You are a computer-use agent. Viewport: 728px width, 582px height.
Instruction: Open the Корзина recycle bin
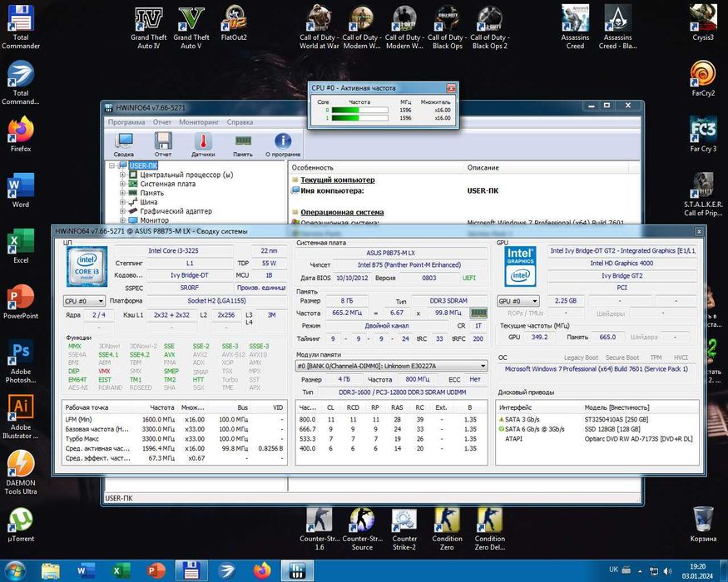pyautogui.click(x=703, y=525)
